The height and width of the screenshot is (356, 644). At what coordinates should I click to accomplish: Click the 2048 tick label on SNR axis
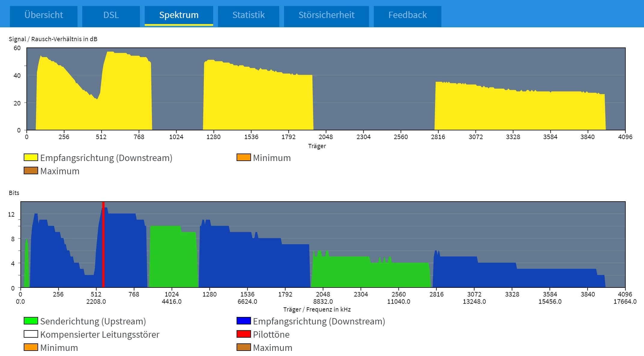point(325,137)
